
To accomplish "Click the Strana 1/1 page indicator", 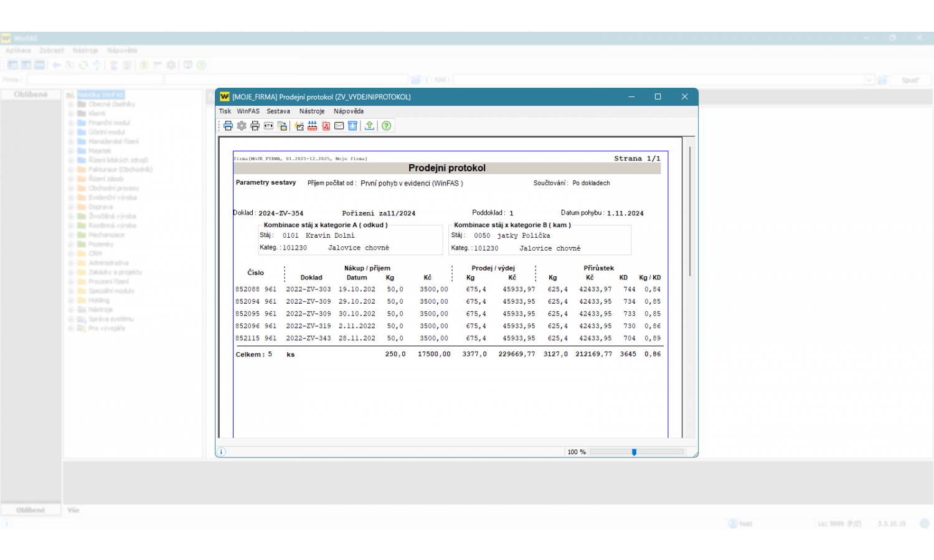I will coord(637,159).
